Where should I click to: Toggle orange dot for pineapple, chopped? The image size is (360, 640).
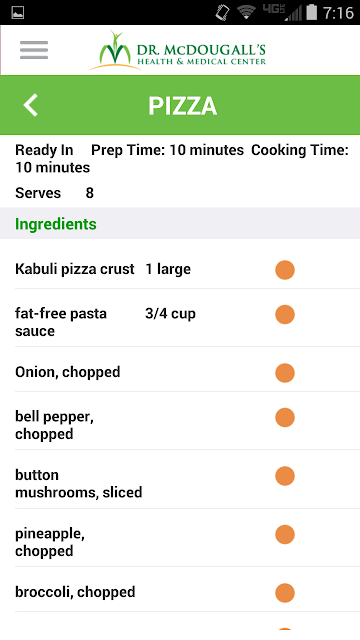285,534
